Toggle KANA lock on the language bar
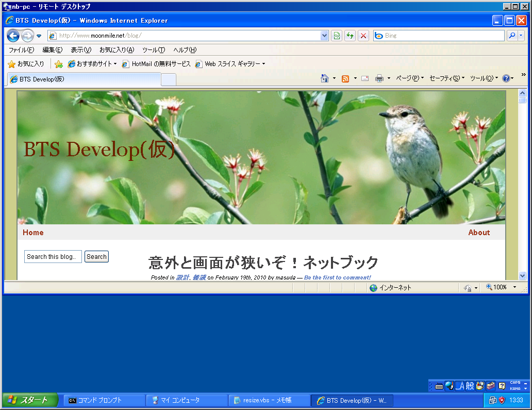The height and width of the screenshot is (410, 532). point(515,388)
